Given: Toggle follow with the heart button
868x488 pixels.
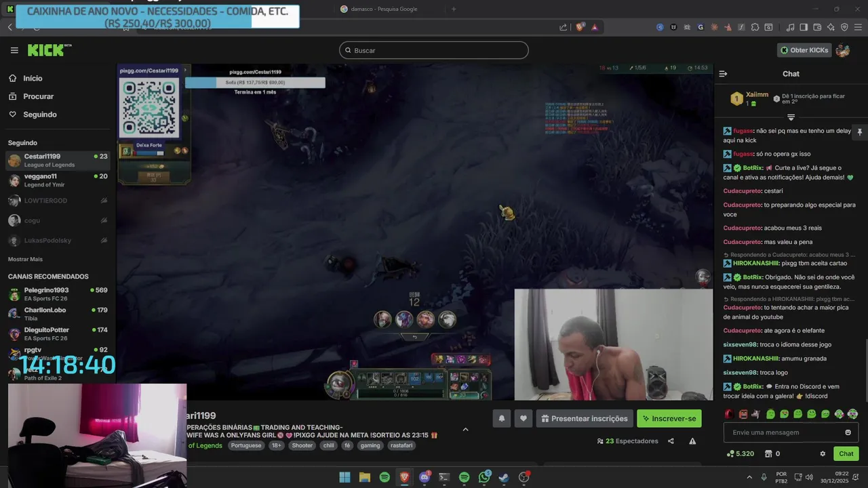Looking at the screenshot, I should click(x=523, y=418).
